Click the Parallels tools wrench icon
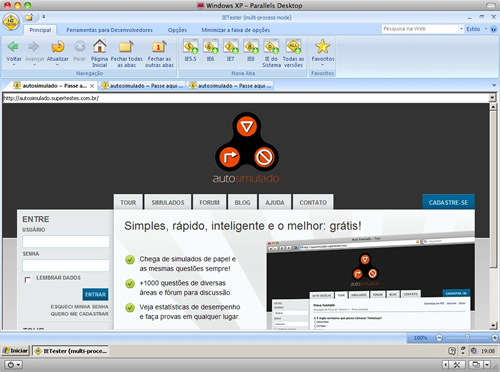Screen dimensions: 500x372 (457, 365)
